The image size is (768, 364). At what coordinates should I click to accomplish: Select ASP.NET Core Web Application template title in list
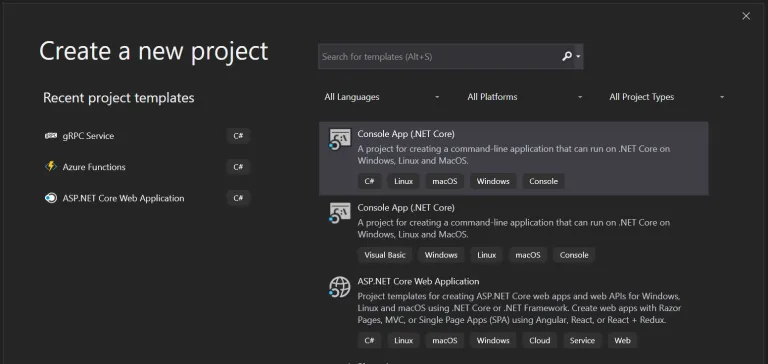[x=418, y=281]
